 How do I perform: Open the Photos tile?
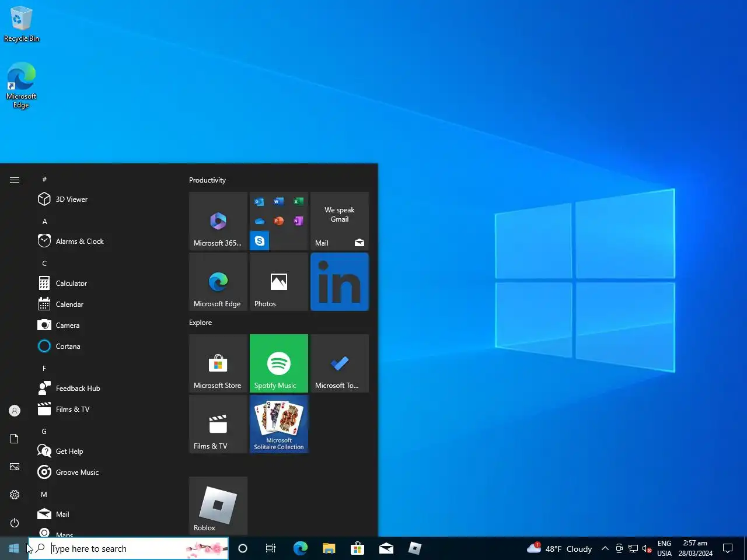279,282
